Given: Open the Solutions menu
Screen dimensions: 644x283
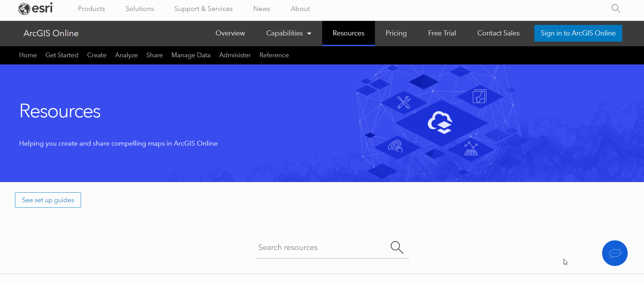Looking at the screenshot, I should pyautogui.click(x=140, y=9).
